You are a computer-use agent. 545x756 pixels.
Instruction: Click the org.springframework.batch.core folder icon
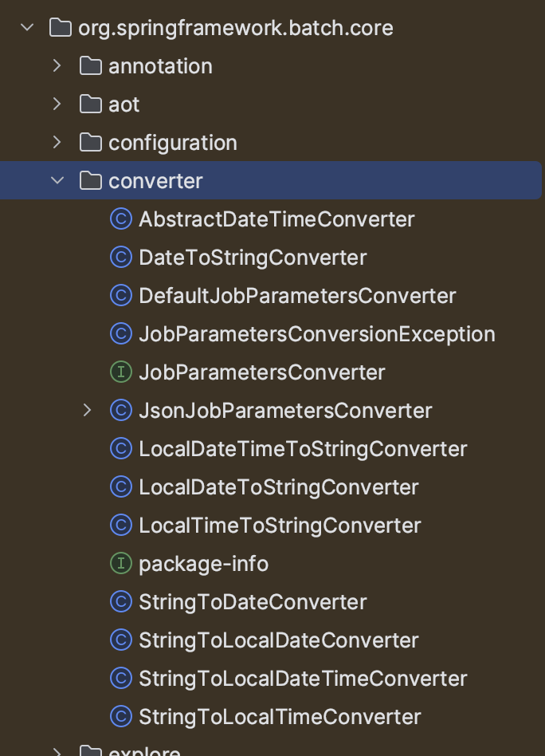pyautogui.click(x=61, y=27)
